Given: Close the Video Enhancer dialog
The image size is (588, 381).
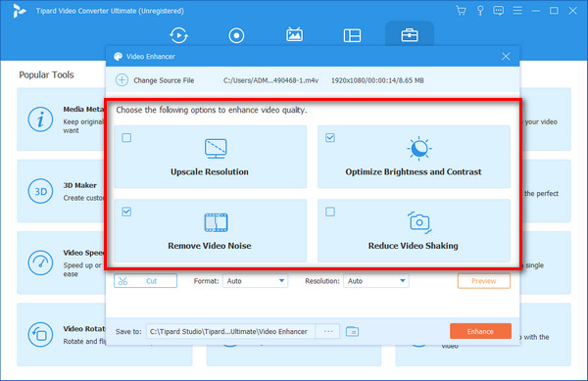Looking at the screenshot, I should 506,56.
